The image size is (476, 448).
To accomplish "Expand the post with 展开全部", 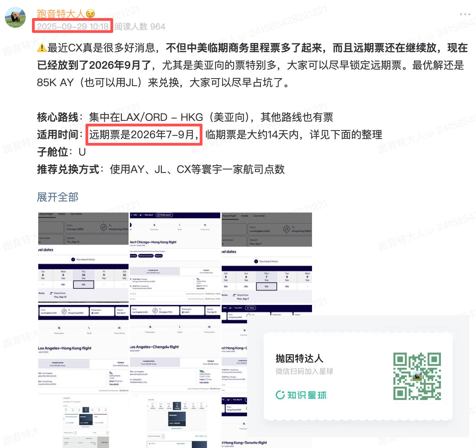I will [58, 197].
